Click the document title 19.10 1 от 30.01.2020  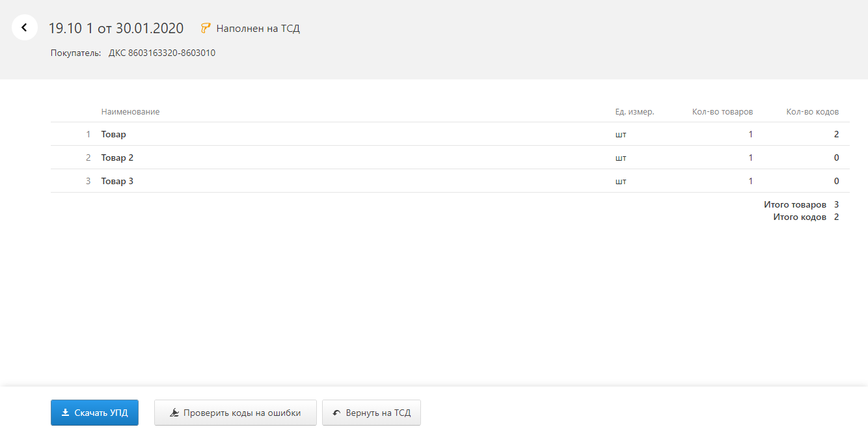[116, 28]
